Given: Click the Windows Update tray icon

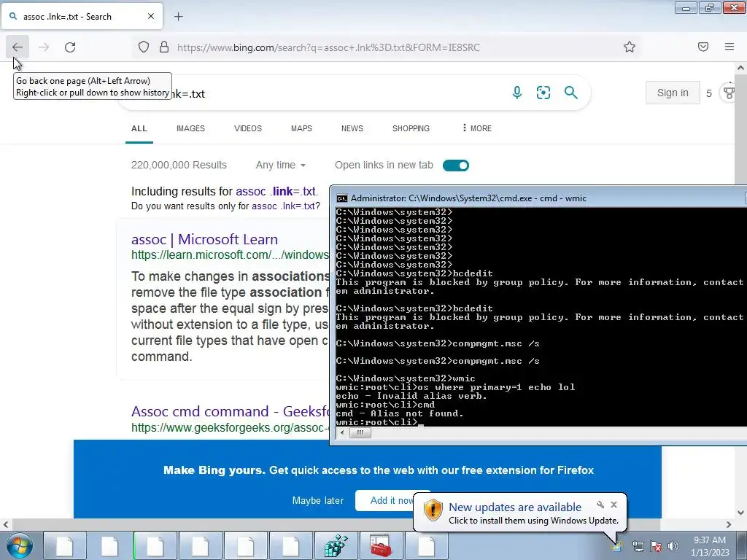Looking at the screenshot, I should 617,546.
